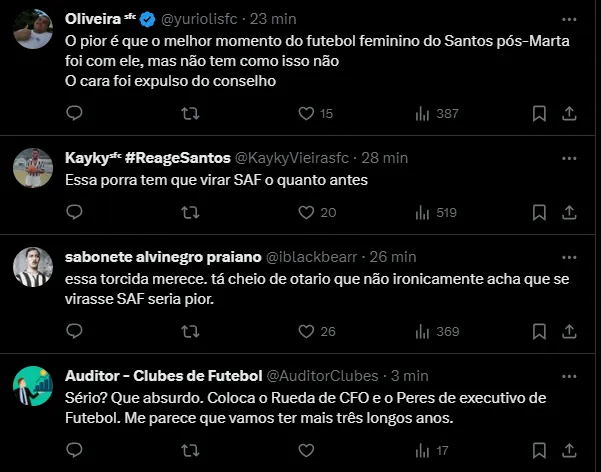Reply to sabonete alvinegro praiano's tweet
601x472 pixels.
[x=73, y=331]
